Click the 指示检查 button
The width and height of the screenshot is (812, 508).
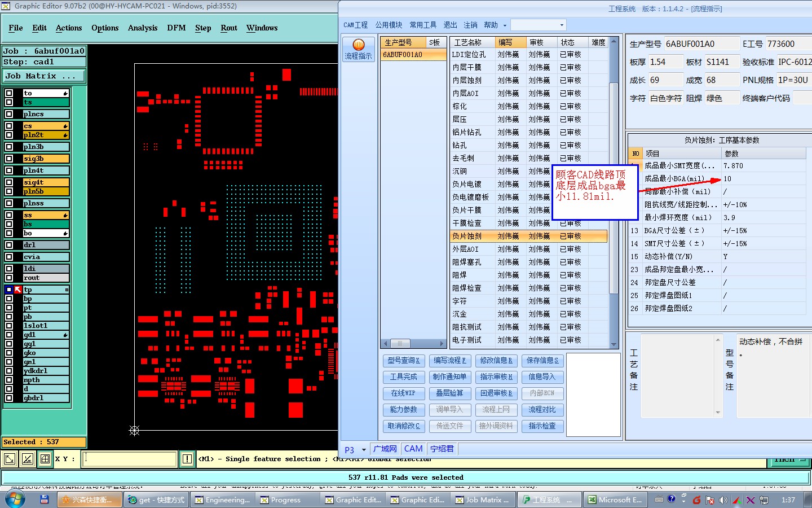(542, 426)
